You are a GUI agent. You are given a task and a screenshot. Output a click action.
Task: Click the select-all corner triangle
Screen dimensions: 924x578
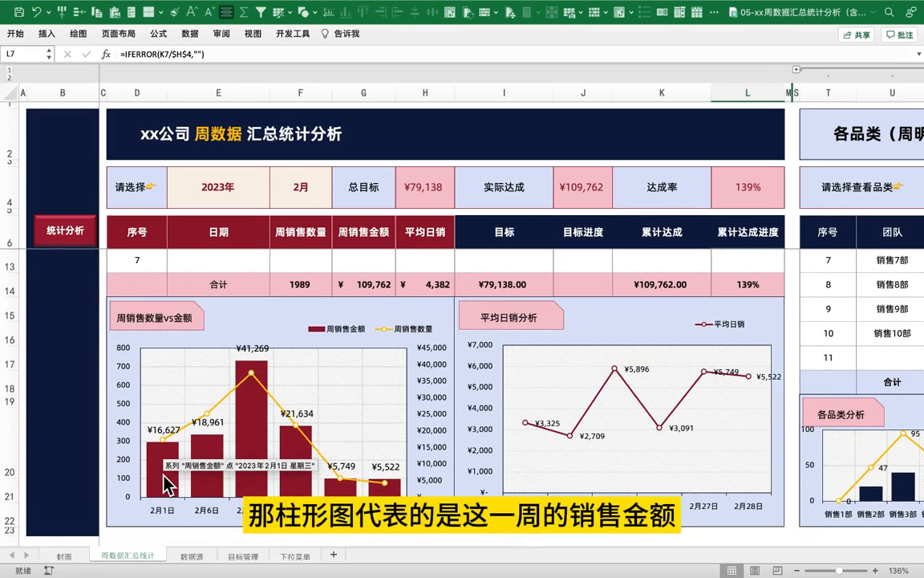coord(10,92)
